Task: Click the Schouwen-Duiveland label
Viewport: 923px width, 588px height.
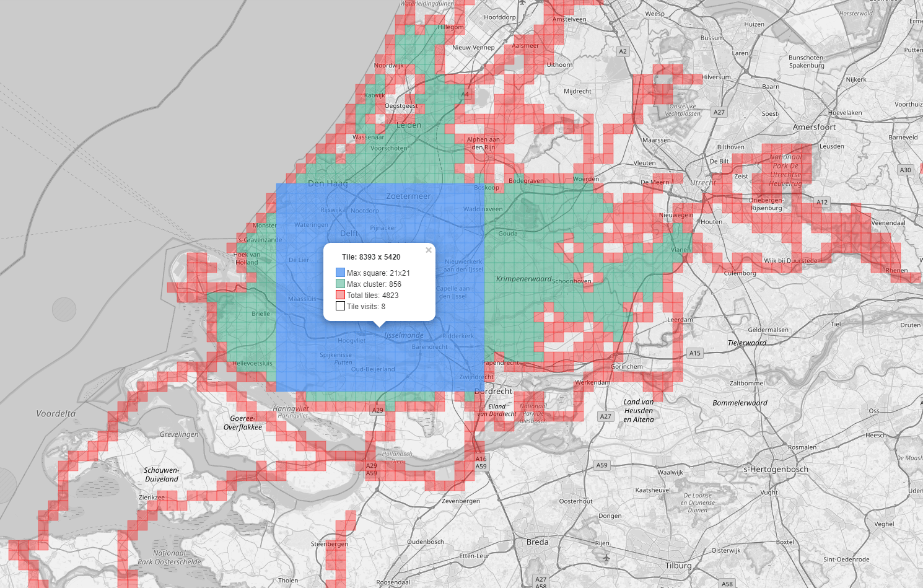Action: (162, 475)
